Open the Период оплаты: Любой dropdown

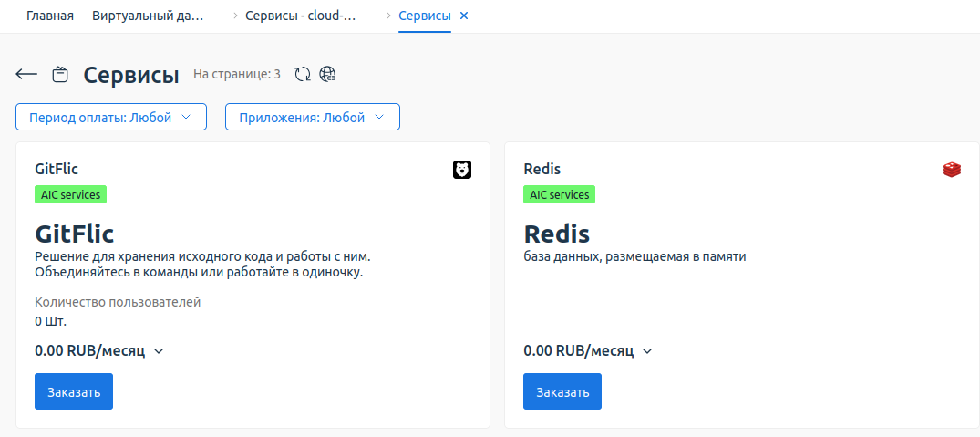110,117
